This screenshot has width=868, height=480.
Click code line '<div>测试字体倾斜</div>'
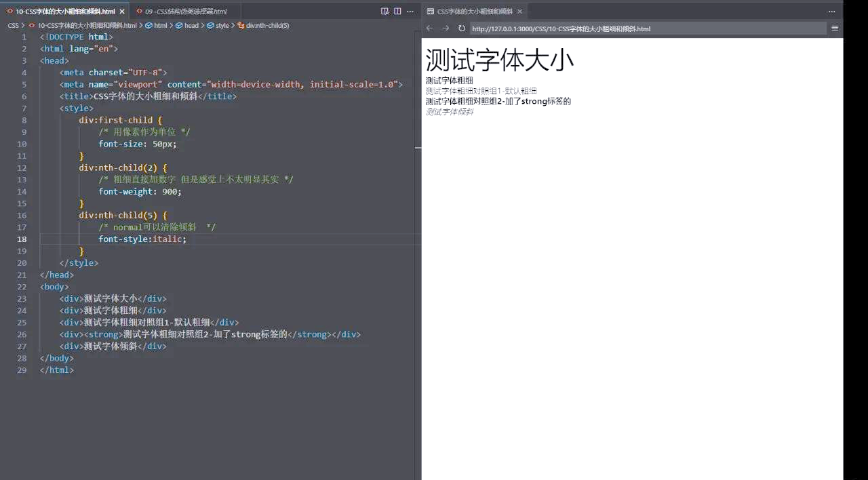click(x=113, y=346)
